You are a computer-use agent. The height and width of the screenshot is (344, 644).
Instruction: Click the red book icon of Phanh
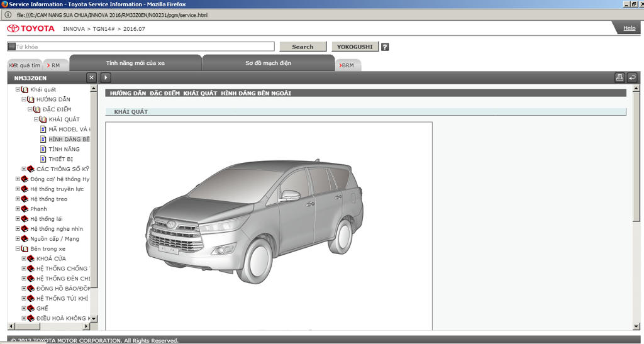pyautogui.click(x=25, y=209)
